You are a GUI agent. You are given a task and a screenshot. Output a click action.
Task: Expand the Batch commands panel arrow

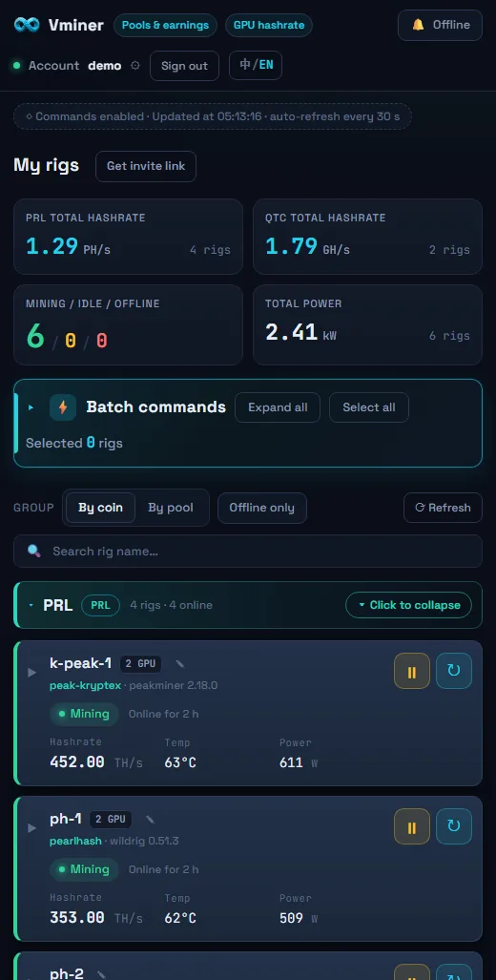click(x=31, y=407)
